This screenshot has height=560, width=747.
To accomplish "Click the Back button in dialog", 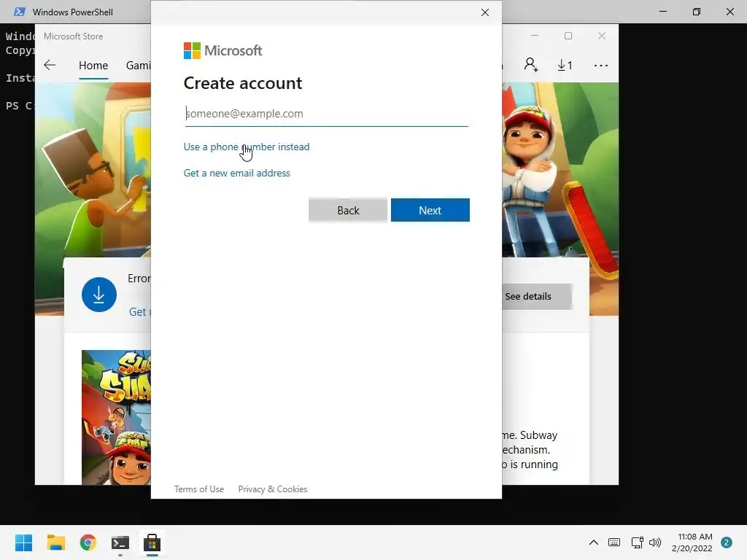I will [348, 210].
